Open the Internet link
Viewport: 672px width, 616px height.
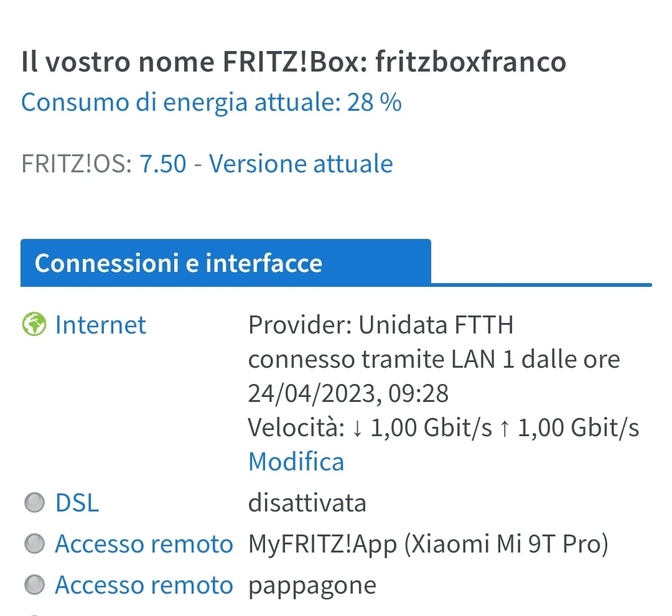click(100, 325)
